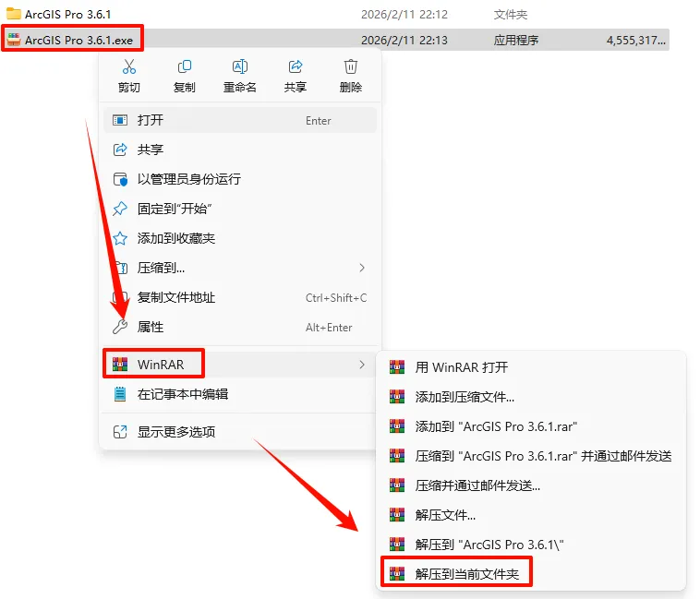Screen dimensions: 700x599
Task: Select Open (打开) in context menu
Action: tap(240, 120)
